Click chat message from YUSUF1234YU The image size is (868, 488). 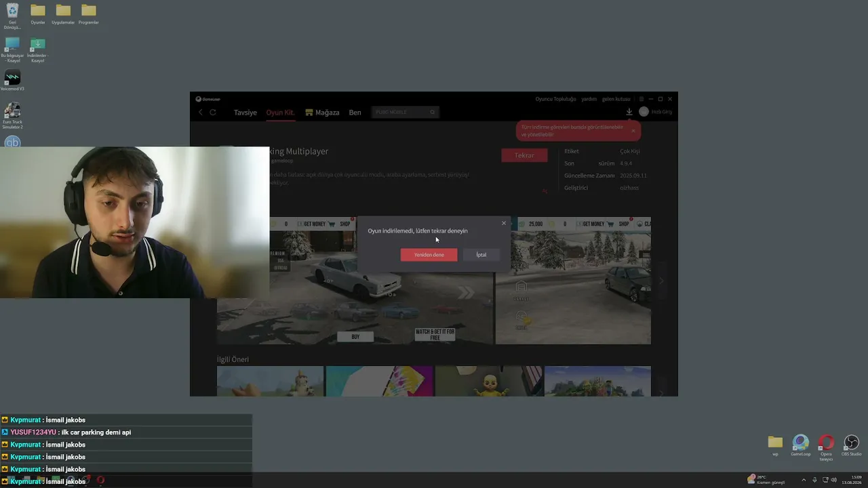point(126,432)
